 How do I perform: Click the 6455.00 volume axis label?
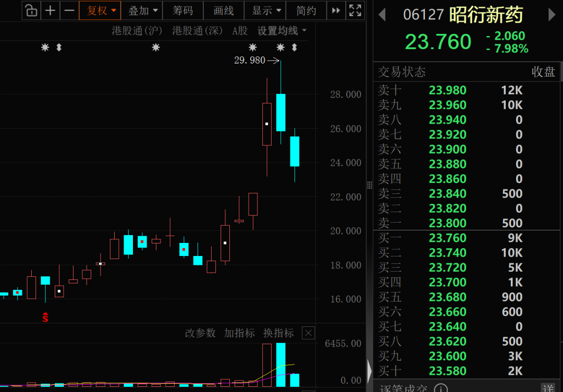[x=343, y=344]
